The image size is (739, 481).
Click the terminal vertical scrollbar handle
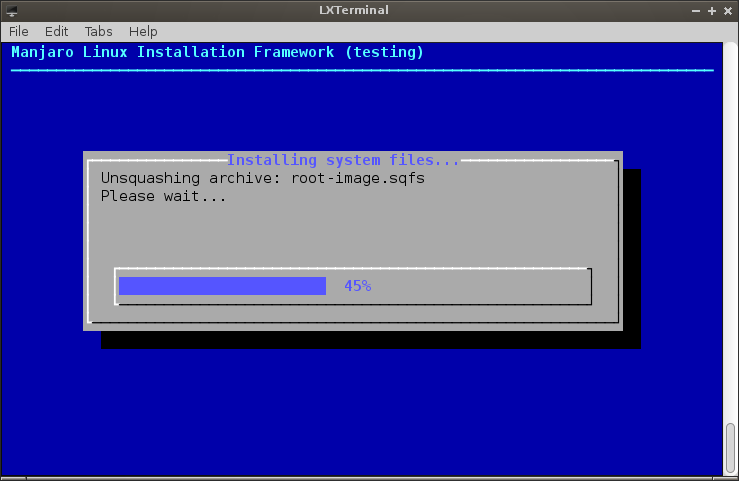click(730, 448)
